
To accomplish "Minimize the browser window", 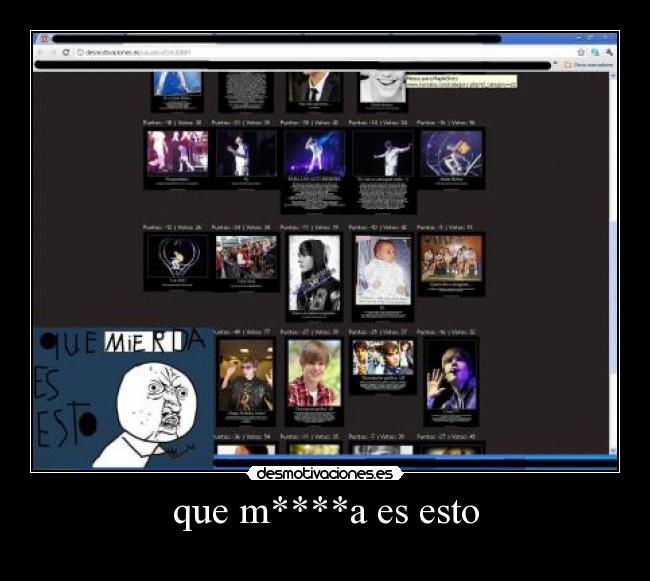I will [x=580, y=38].
